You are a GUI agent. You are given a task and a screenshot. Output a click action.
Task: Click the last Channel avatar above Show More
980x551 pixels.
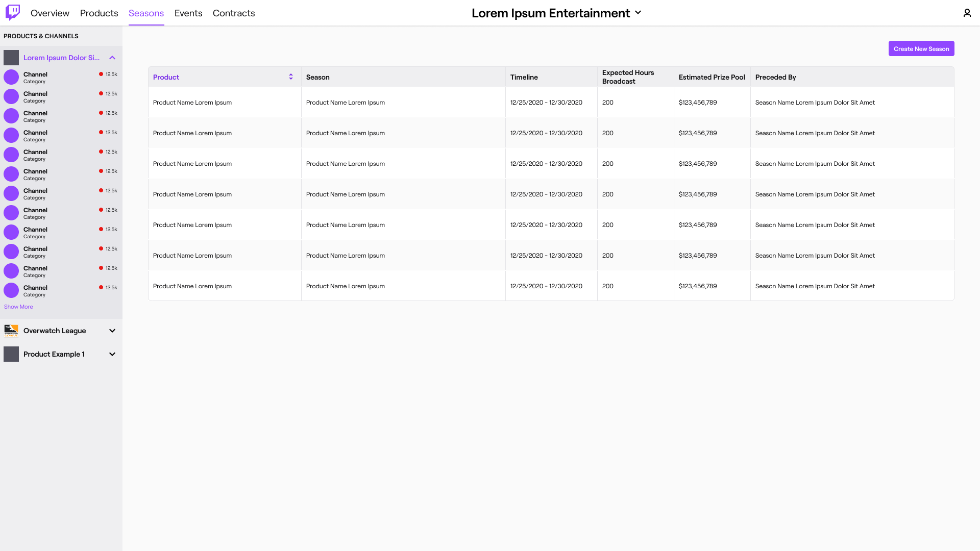(x=11, y=290)
